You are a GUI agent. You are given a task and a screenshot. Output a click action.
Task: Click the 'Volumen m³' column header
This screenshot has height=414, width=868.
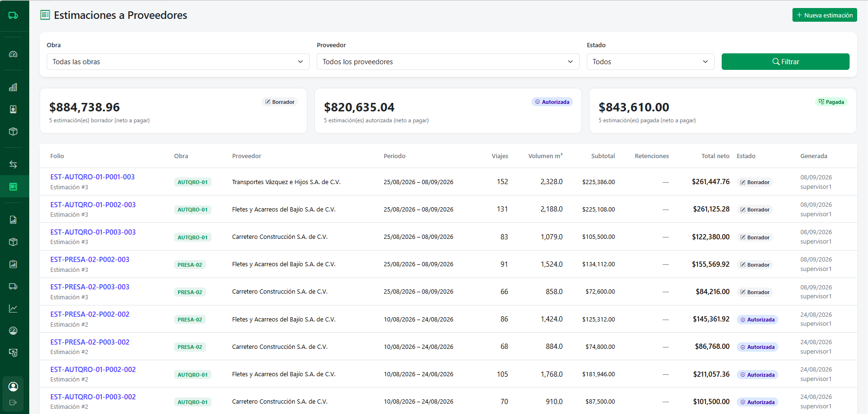pyautogui.click(x=545, y=156)
